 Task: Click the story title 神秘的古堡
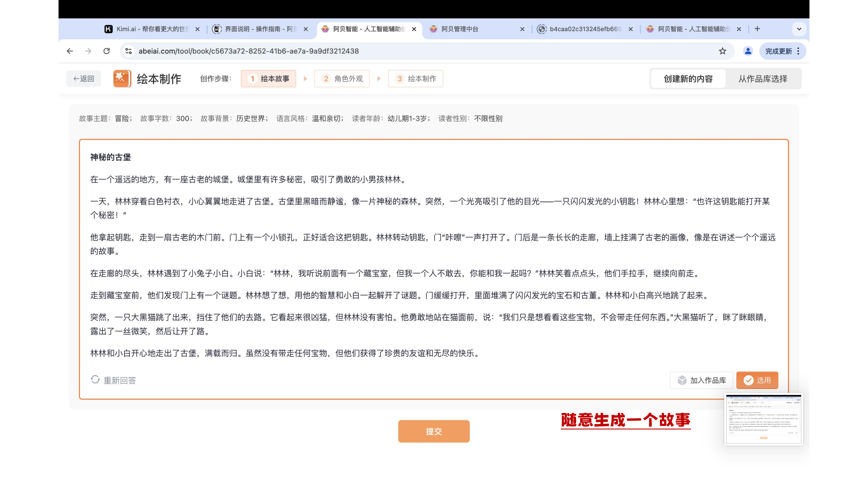[111, 157]
